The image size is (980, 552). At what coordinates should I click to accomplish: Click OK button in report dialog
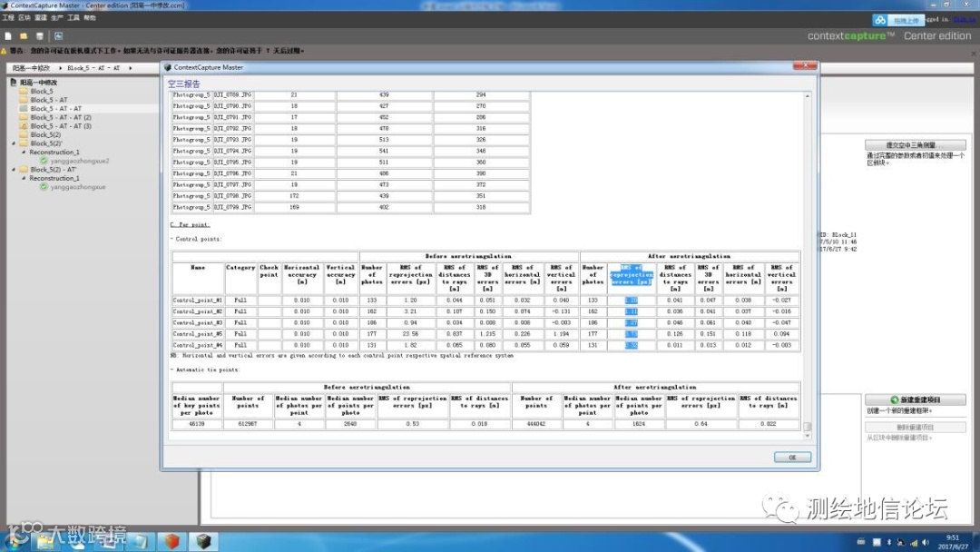point(792,458)
